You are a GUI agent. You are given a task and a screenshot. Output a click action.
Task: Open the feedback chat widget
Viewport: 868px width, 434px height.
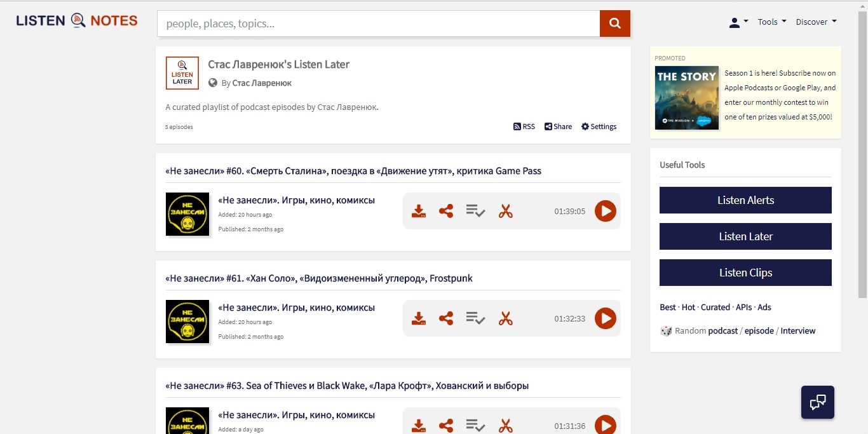[818, 402]
